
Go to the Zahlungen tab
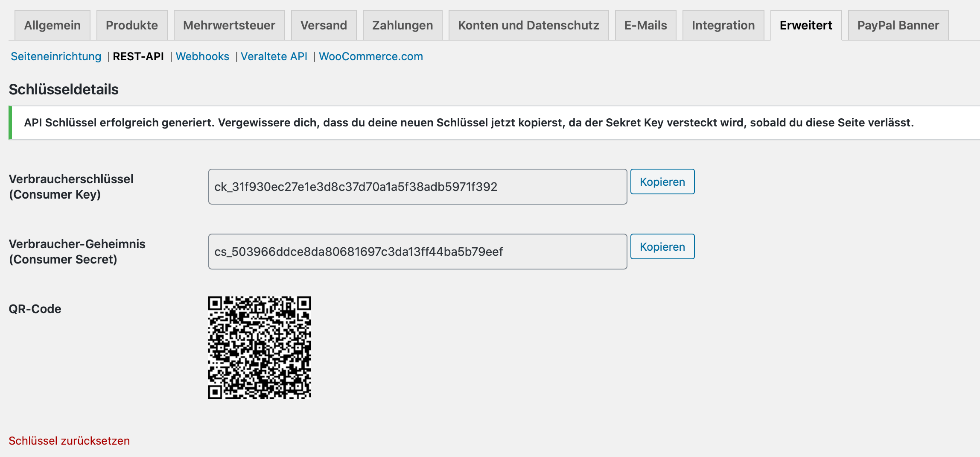point(402,25)
